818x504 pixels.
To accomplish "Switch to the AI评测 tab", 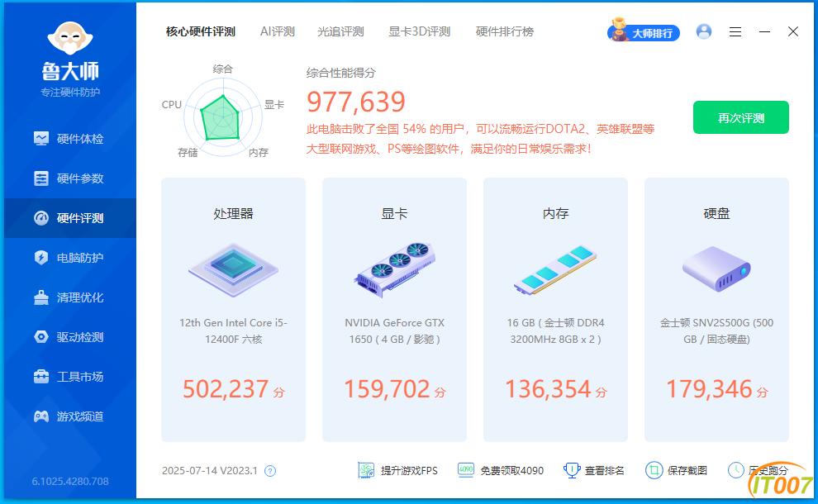I will point(278,32).
